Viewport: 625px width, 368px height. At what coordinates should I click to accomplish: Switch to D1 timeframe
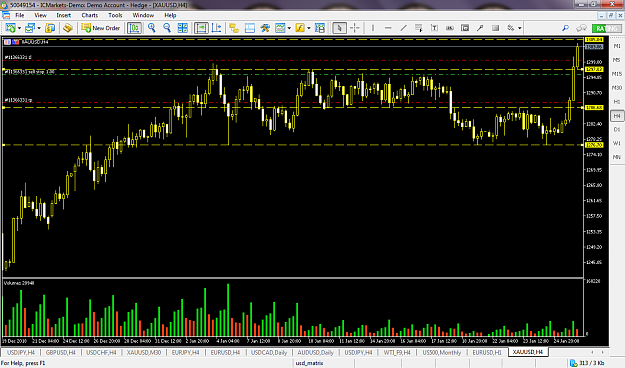pyautogui.click(x=617, y=130)
